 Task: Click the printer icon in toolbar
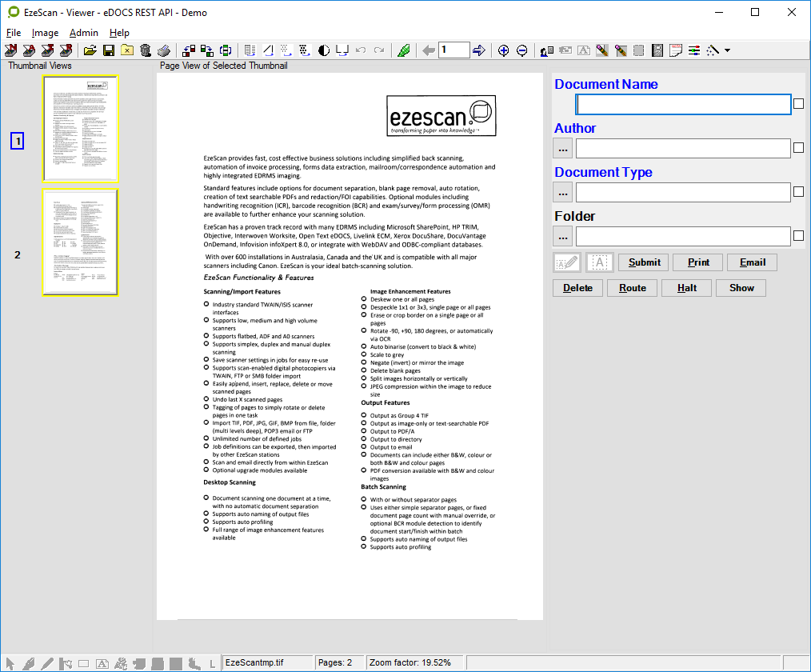(163, 50)
